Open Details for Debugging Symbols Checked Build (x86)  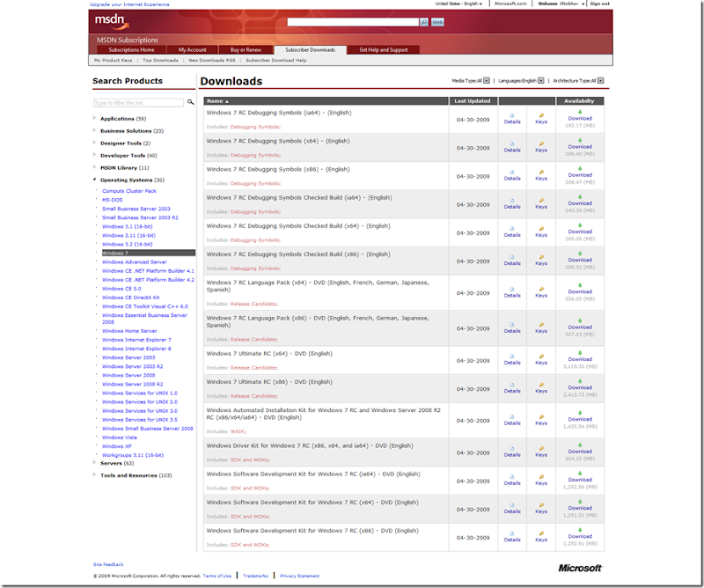point(512,260)
